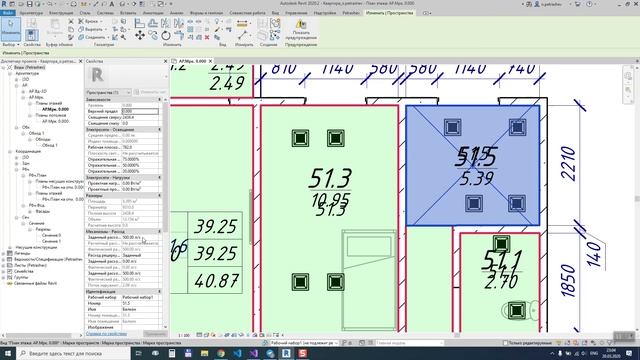Screen dimensions: 640x360
Task: Switch to the Совместная работа ribbon tab
Action: point(247,13)
